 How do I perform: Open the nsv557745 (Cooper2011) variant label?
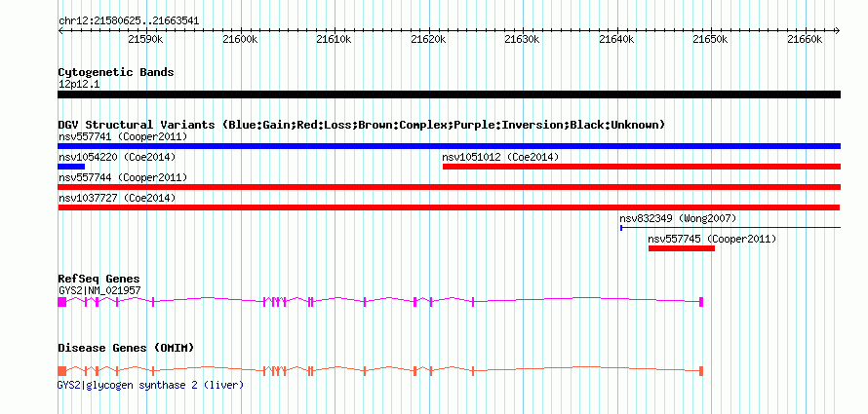[x=713, y=239]
